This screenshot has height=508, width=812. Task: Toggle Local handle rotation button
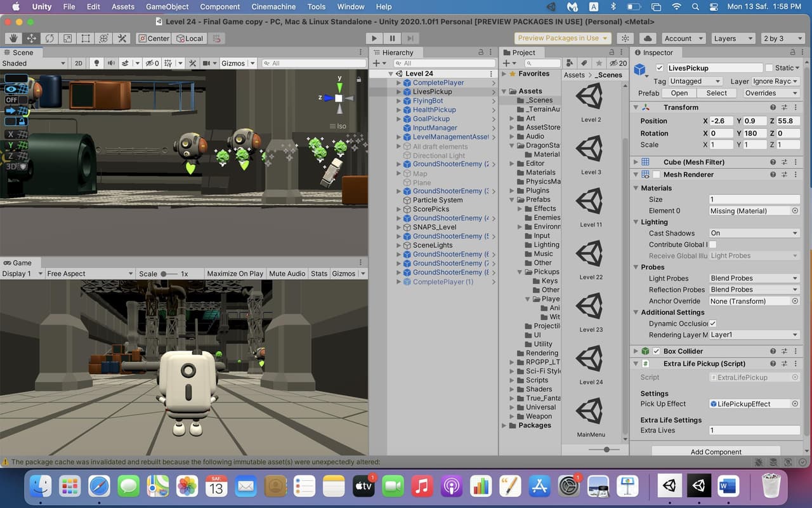click(190, 38)
